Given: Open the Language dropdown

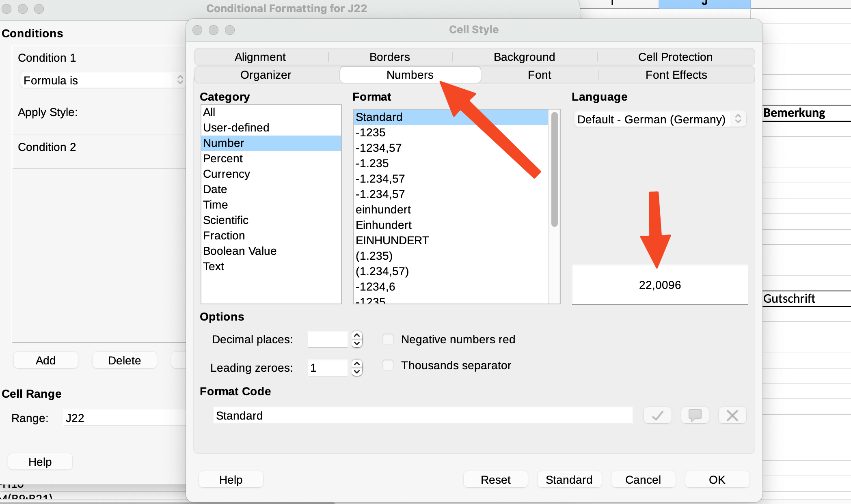Looking at the screenshot, I should point(659,119).
